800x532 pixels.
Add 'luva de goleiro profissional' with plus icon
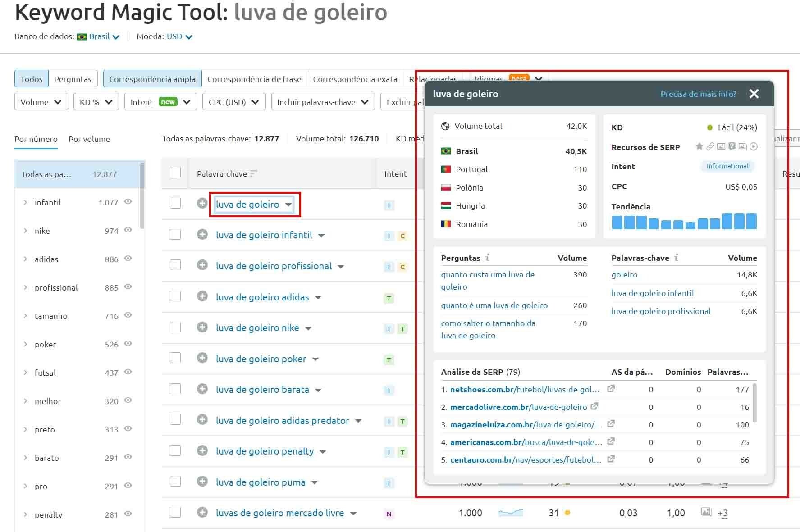point(202,265)
